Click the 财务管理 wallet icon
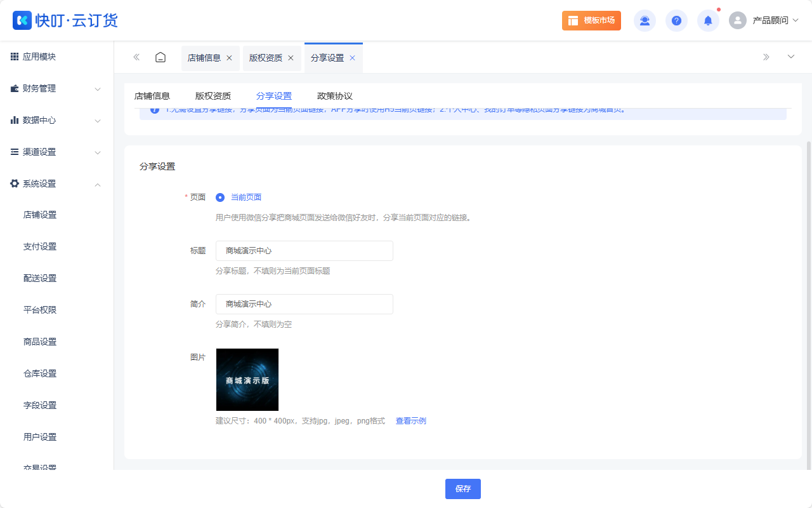 coord(15,88)
